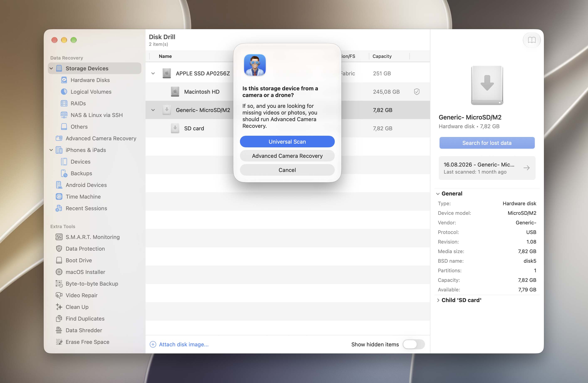Viewport: 588px width, 383px height.
Task: Click the Android Devices icon
Action: pyautogui.click(x=59, y=185)
